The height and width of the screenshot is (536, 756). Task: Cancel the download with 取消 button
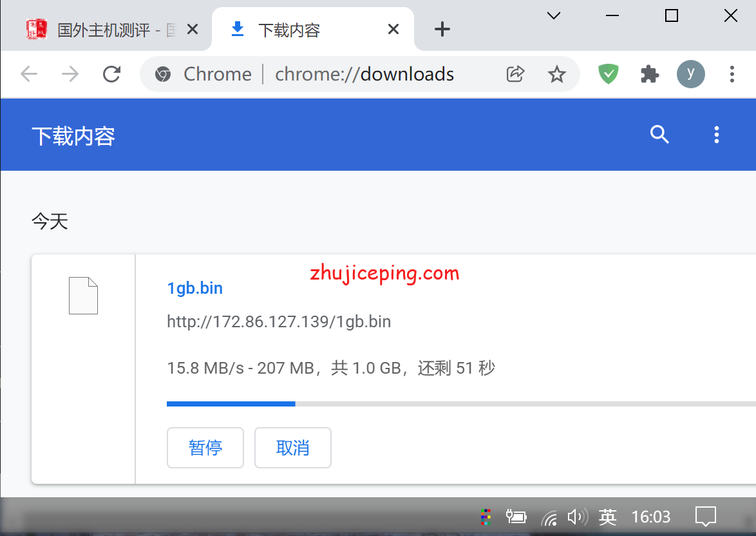tap(292, 448)
